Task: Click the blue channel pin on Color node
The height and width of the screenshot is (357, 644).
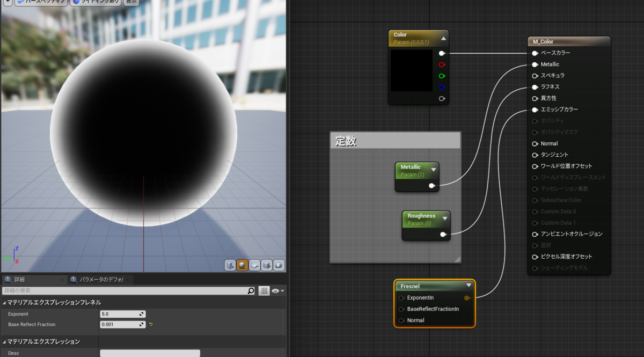Action: pyautogui.click(x=442, y=87)
